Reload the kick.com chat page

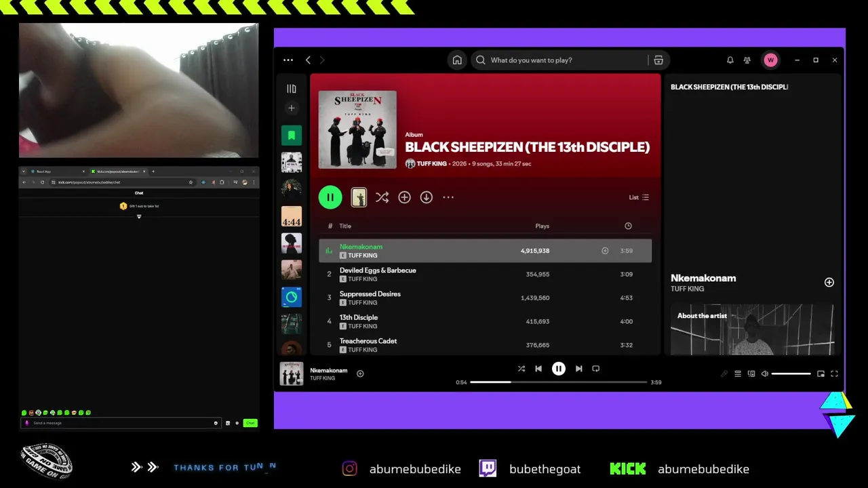pyautogui.click(x=42, y=182)
